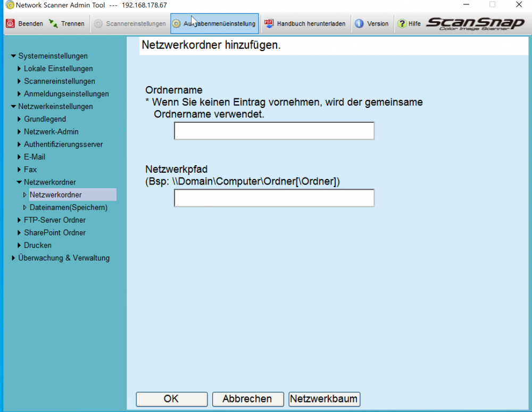Open Authentifizierungsserver tree item
The image size is (532, 412).
coord(63,144)
